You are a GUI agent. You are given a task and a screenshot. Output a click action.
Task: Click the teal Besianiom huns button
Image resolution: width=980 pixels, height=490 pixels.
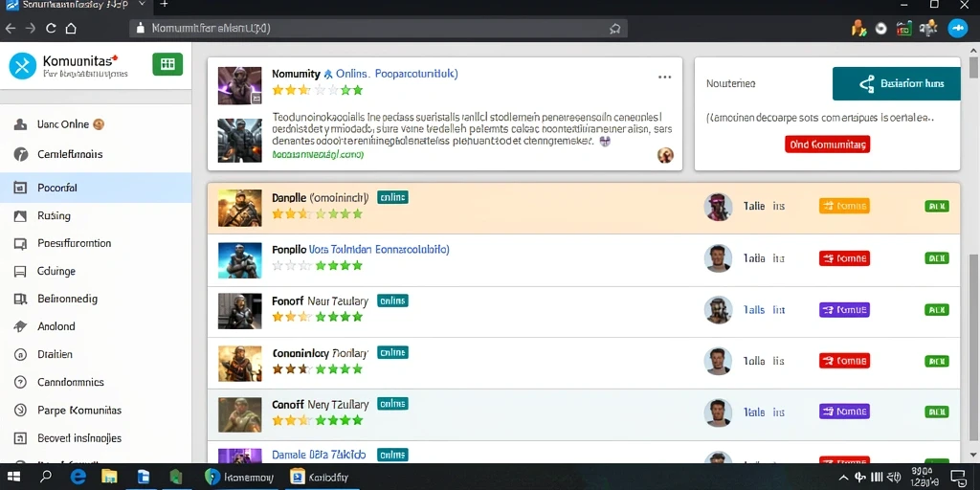click(896, 83)
